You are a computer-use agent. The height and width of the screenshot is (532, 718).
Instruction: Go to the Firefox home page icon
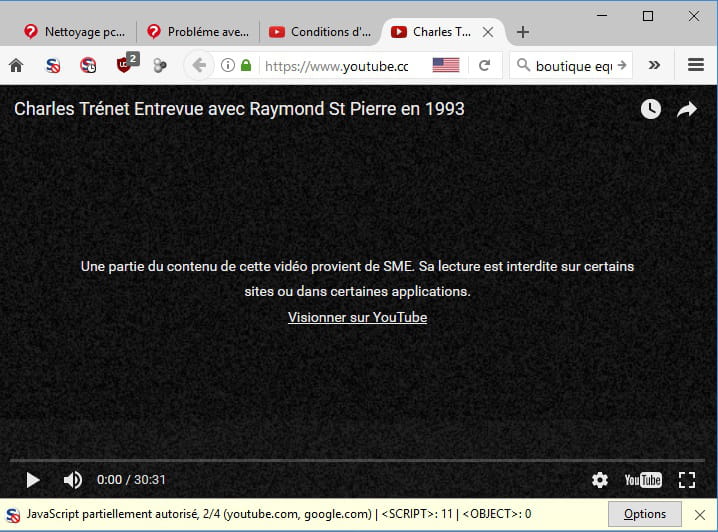pos(16,66)
